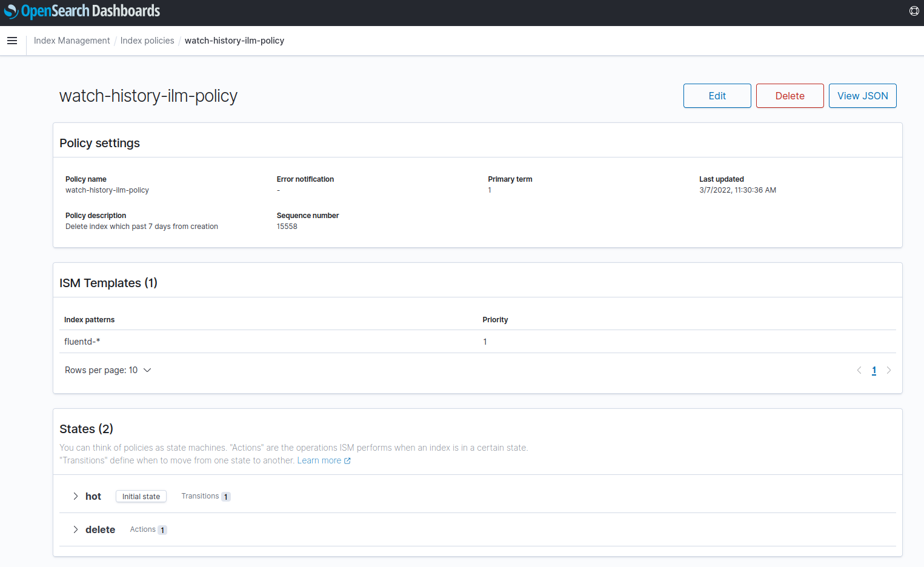924x567 pixels.
Task: Click the fluentd-* index pattern cell
Action: pyautogui.click(x=82, y=342)
